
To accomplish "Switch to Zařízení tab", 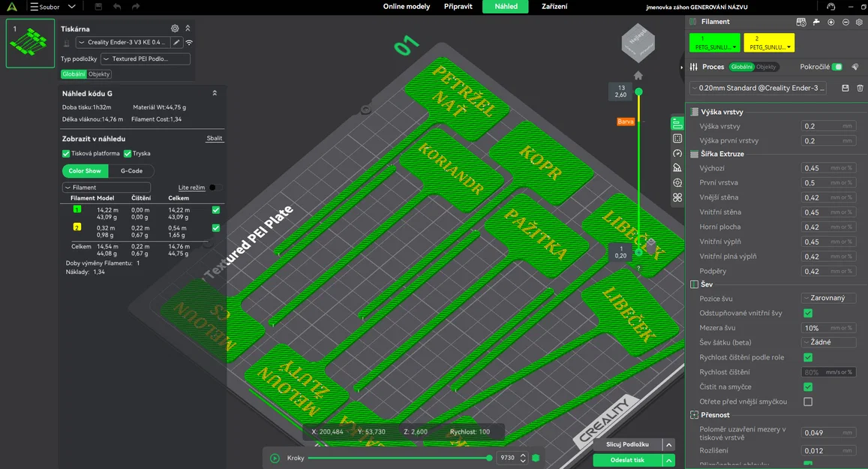I will (x=554, y=7).
